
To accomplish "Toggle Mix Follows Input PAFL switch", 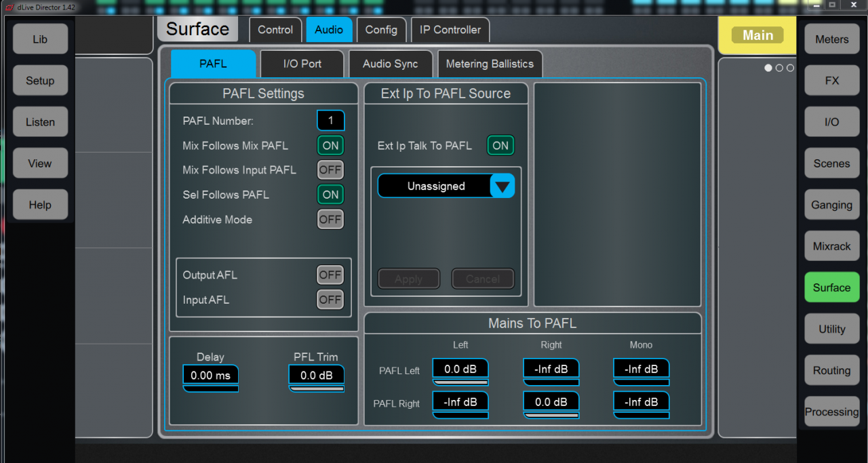I will coord(330,170).
